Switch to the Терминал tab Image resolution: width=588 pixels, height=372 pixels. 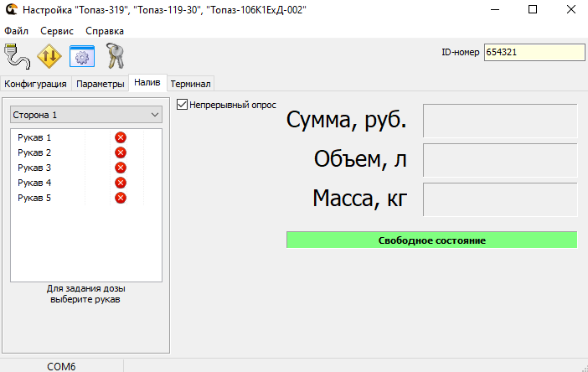pos(190,84)
